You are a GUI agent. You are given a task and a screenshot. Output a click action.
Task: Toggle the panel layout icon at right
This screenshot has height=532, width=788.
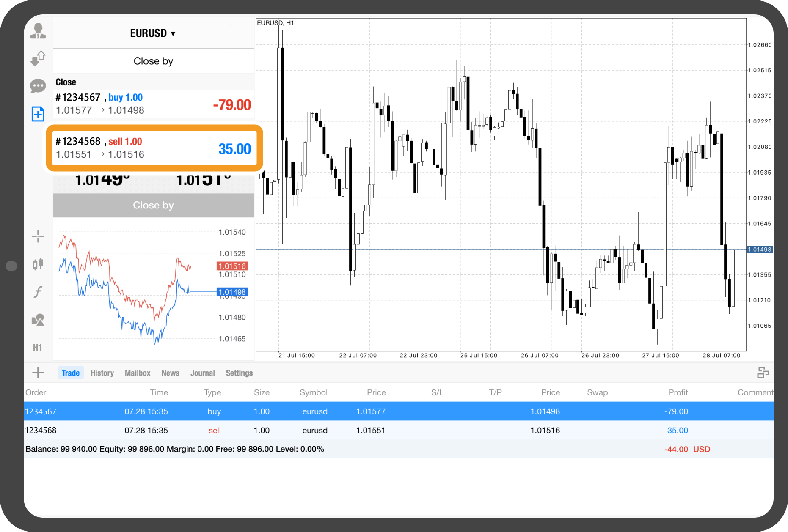tap(763, 373)
